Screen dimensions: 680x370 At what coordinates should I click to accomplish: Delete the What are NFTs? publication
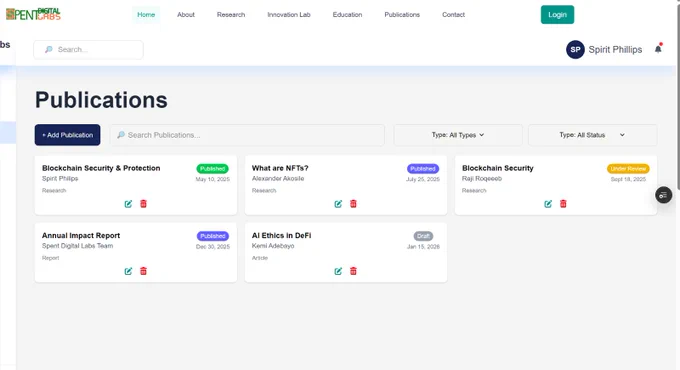click(x=353, y=204)
